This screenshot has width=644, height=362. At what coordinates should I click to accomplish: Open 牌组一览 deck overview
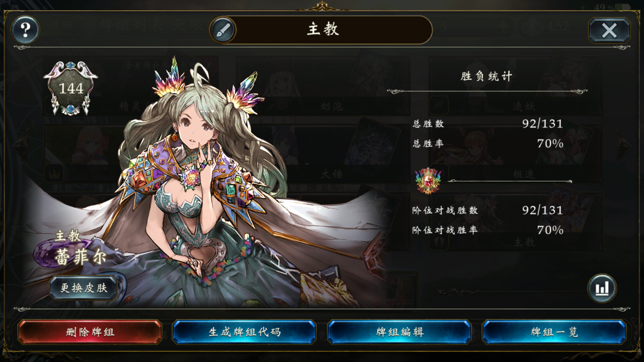pos(554,332)
